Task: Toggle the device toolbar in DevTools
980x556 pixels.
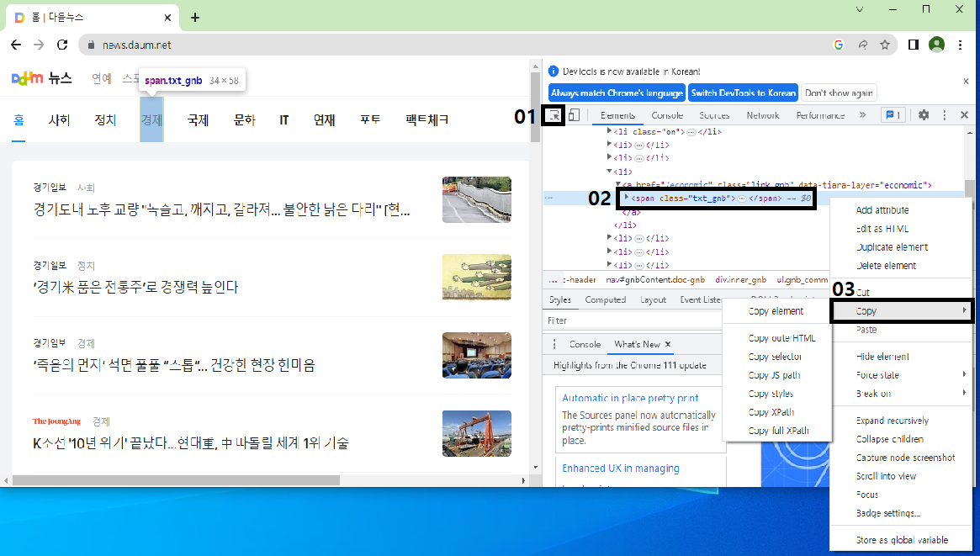Action: point(575,115)
